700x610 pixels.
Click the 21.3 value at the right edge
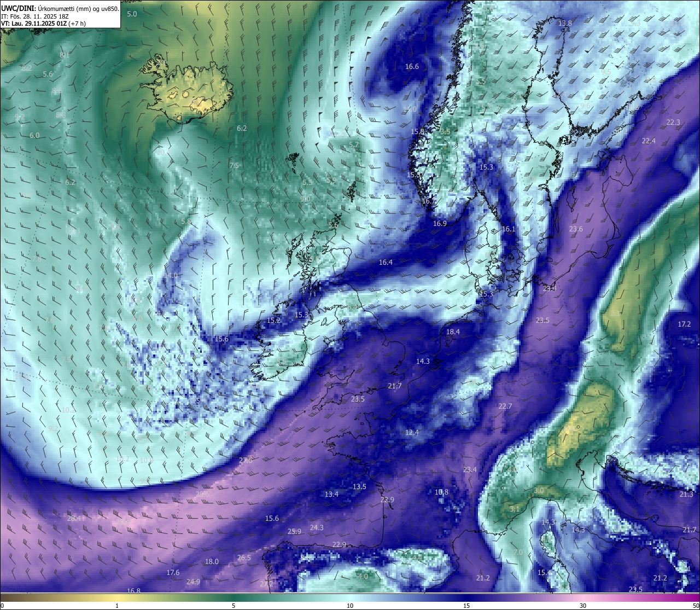[x=686, y=495]
